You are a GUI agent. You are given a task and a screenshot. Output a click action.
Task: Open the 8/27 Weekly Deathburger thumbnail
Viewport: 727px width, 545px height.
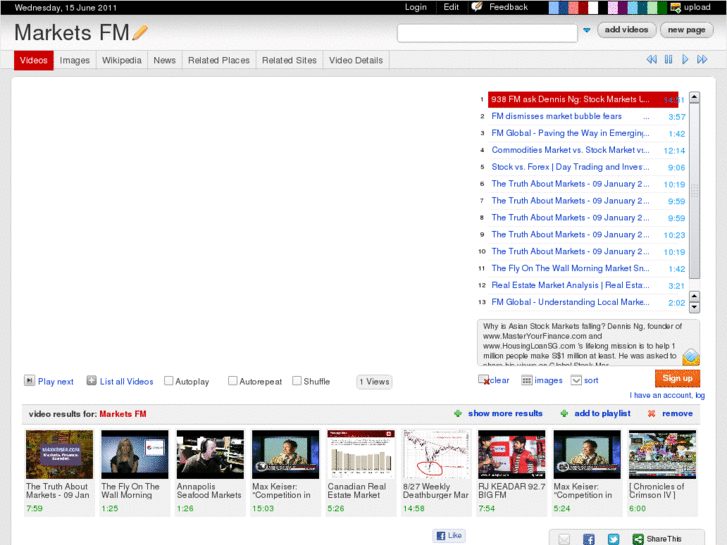[436, 454]
